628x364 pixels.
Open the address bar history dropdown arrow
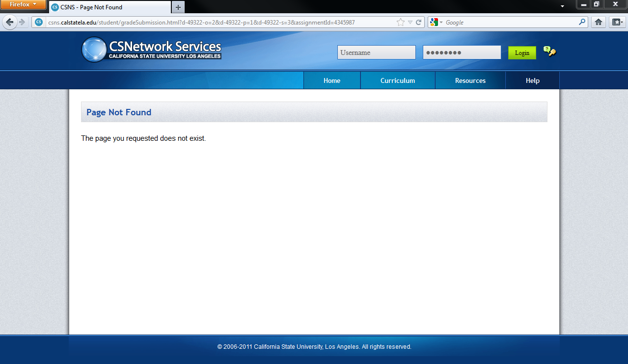pos(410,22)
